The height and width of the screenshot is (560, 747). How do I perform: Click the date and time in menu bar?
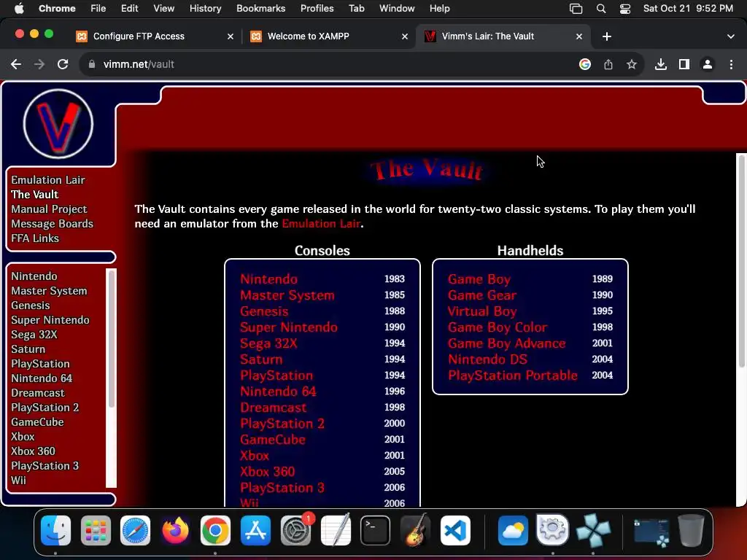click(688, 9)
